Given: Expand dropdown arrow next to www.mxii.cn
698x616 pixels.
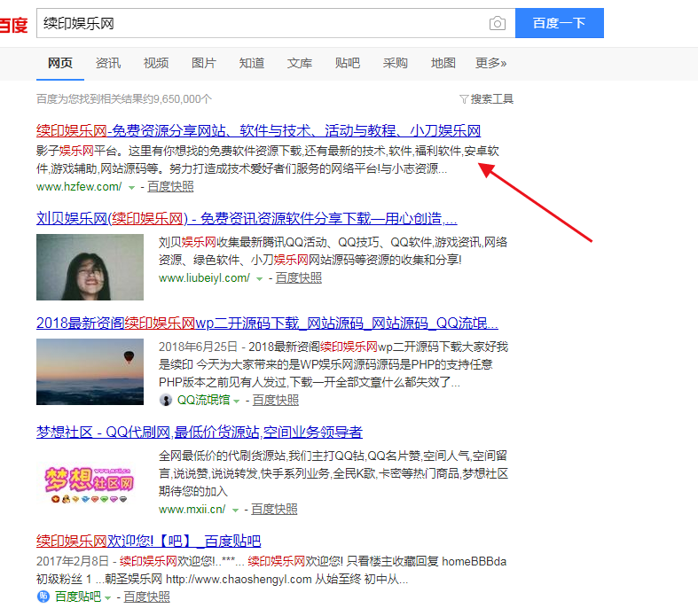Looking at the screenshot, I should click(235, 511).
